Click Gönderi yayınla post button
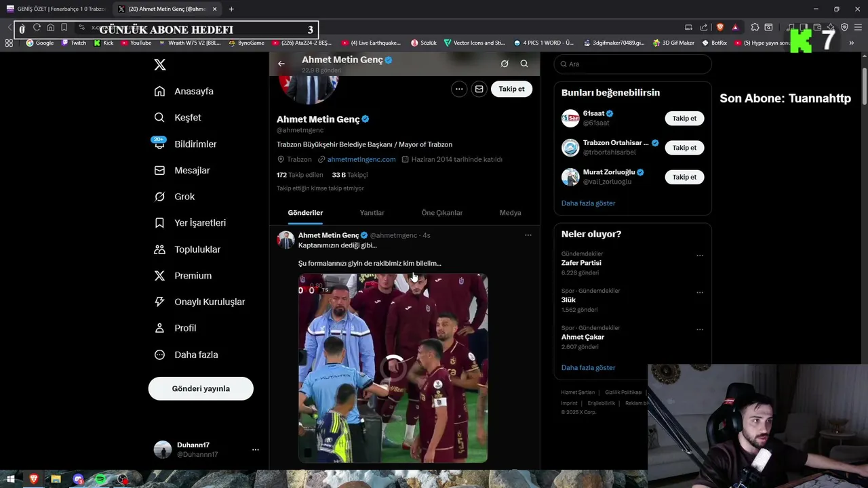Image resolution: width=868 pixels, height=488 pixels. [201, 388]
